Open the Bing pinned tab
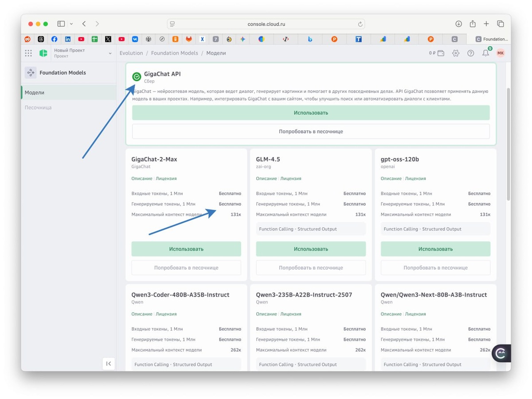Viewport: 532px width, 399px height. coord(310,39)
